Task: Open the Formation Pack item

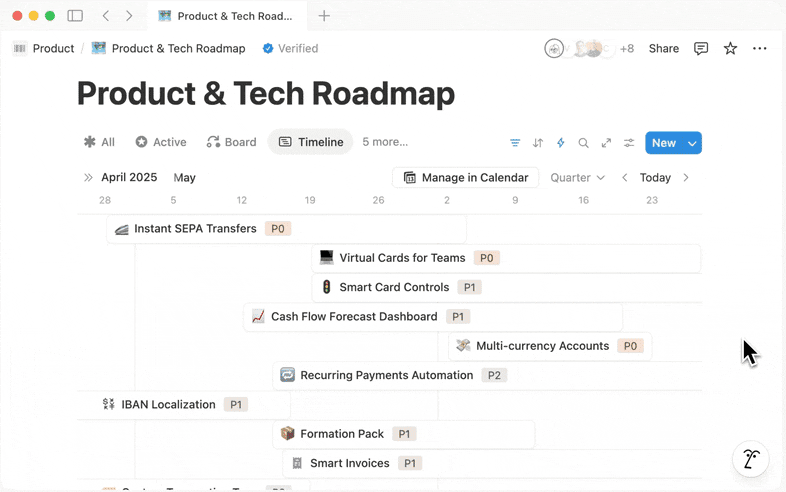Action: [x=404, y=434]
